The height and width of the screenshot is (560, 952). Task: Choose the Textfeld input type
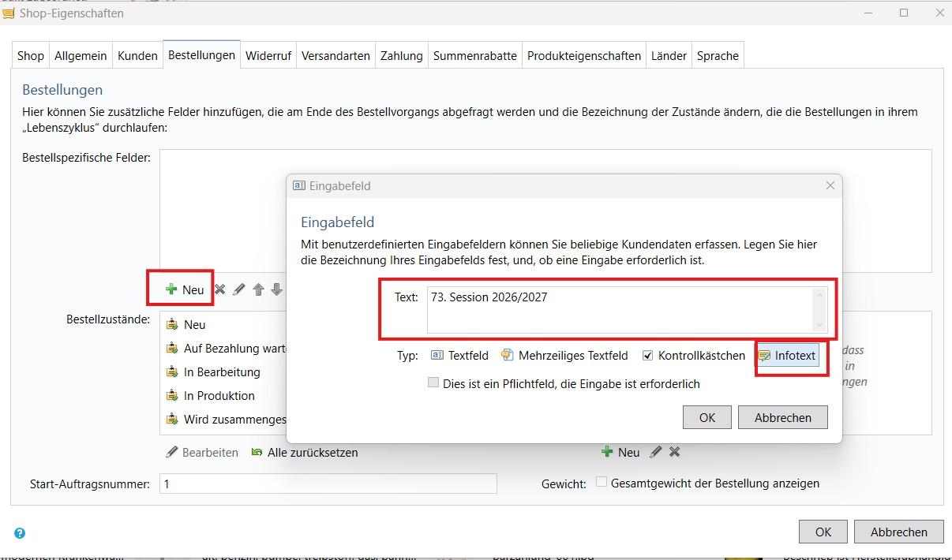tap(459, 356)
